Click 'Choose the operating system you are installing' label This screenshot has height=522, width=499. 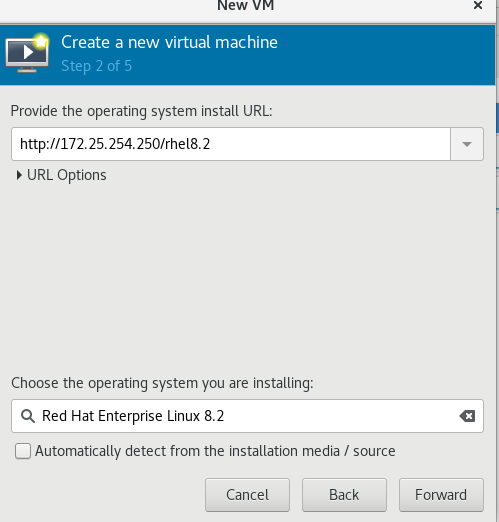coord(162,383)
